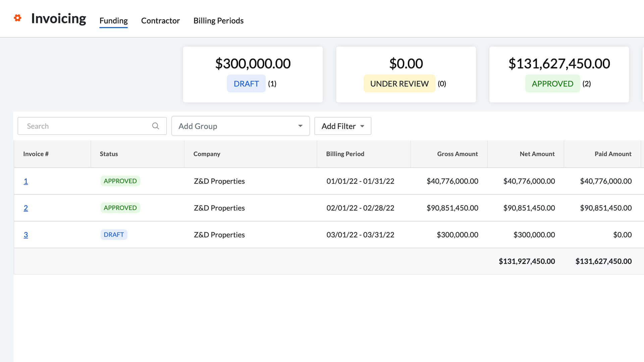Sort by Status column header
This screenshot has height=362, width=644.
tap(109, 154)
